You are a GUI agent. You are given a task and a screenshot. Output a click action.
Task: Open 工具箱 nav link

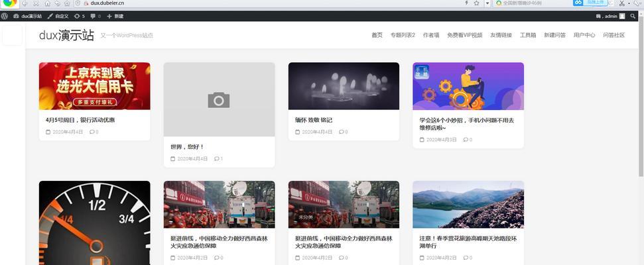pyautogui.click(x=528, y=35)
